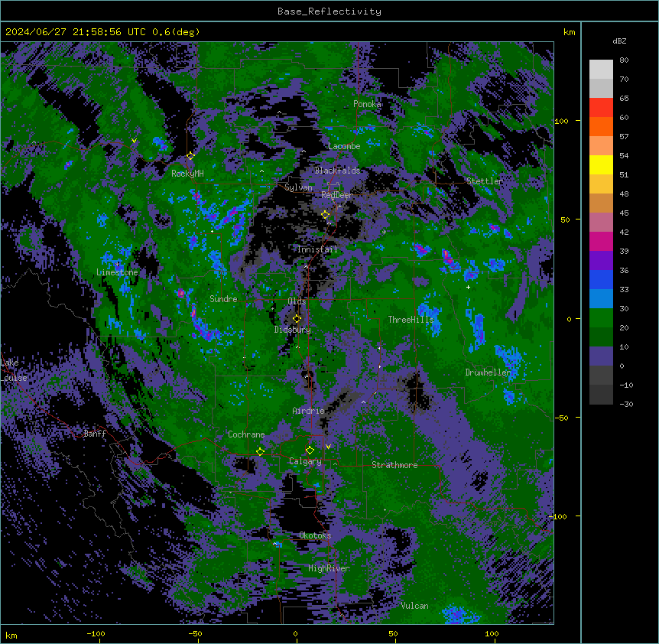Click the -50 tick on vertical km axis
This screenshot has height=644, width=659.
(561, 418)
